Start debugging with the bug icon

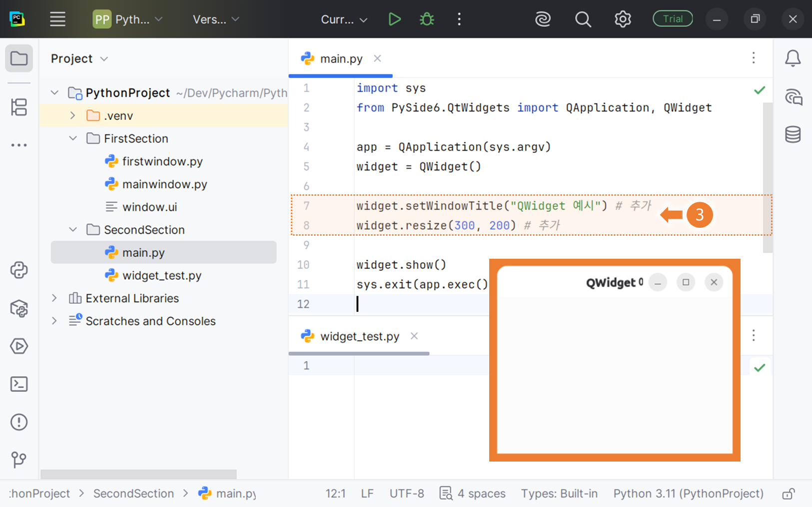427,19
